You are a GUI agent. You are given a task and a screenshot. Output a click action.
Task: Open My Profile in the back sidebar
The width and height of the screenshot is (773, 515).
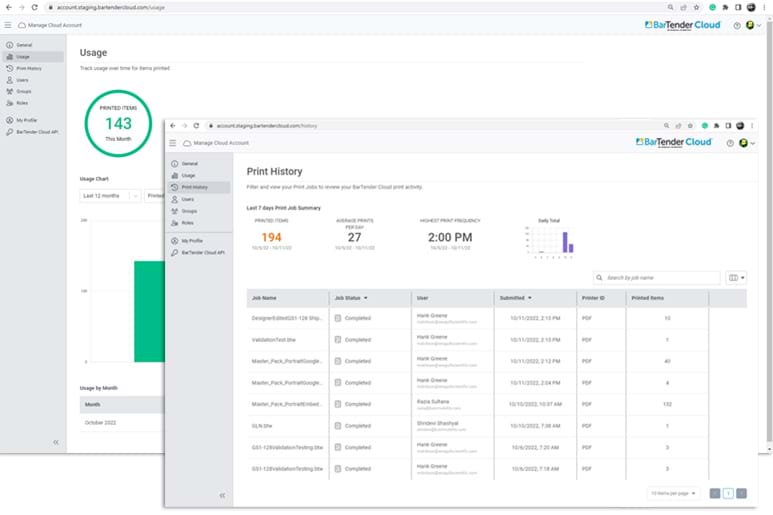click(x=26, y=120)
